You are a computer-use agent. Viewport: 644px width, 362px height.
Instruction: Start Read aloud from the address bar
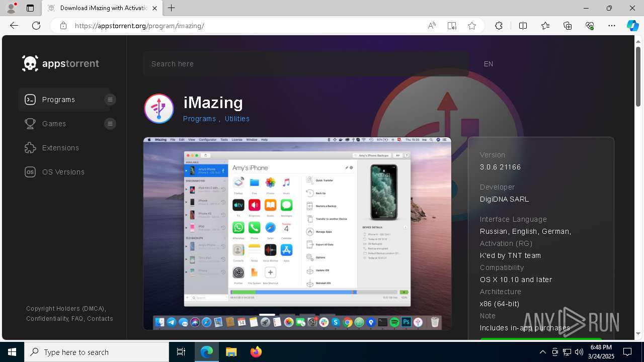[432, 26]
